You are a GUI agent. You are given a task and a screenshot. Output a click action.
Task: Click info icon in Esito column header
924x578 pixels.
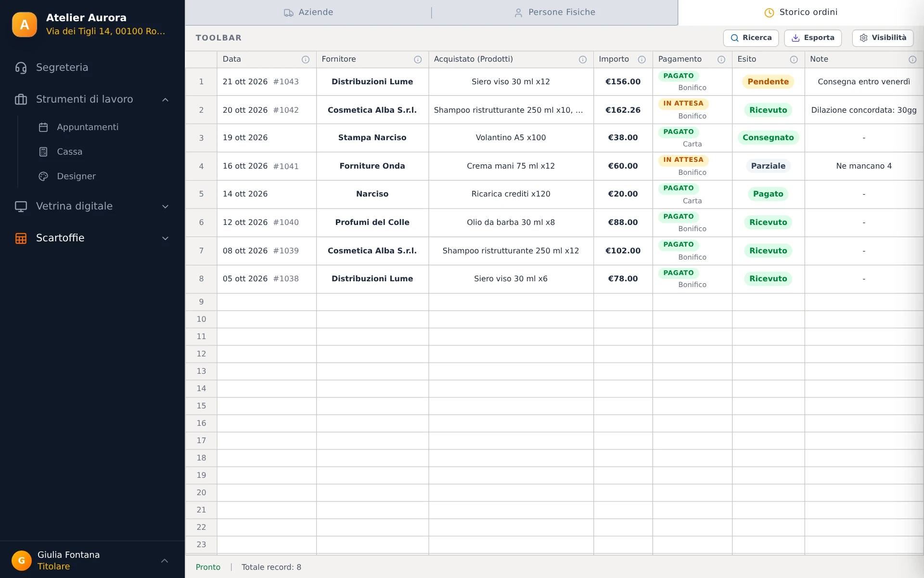coord(794,60)
